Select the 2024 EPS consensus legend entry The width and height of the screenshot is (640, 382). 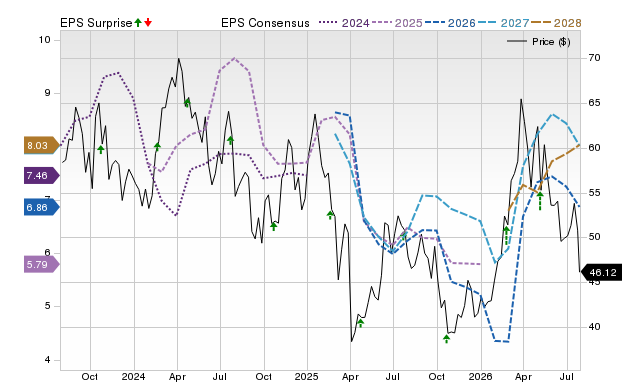(x=344, y=23)
